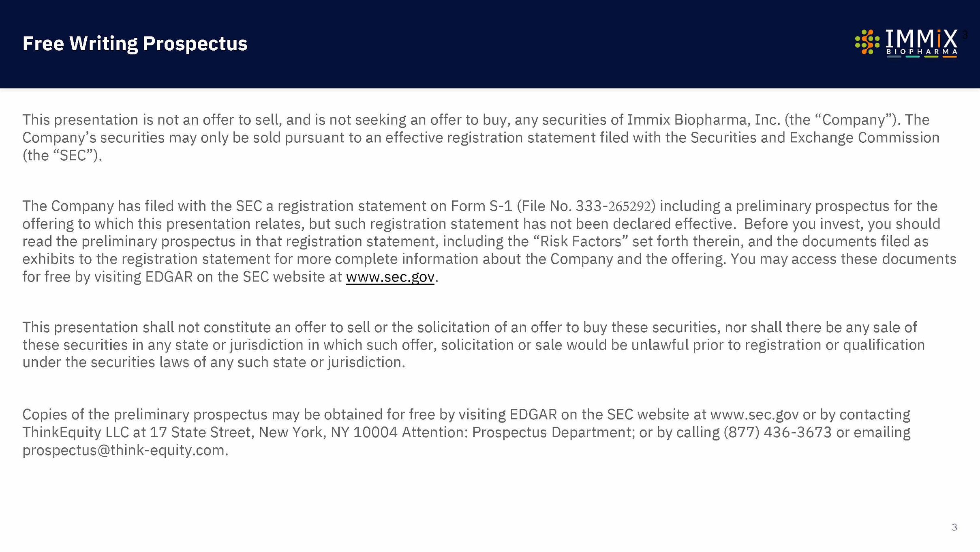Click the phone number (877) 436-3673
The height and width of the screenshot is (552, 980).
pos(777,432)
